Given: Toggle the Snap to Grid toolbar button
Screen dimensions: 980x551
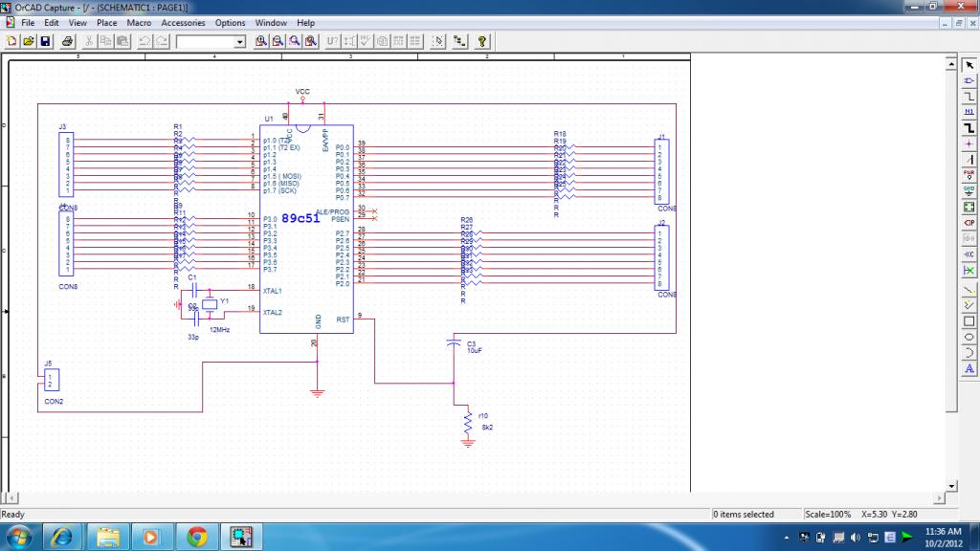Looking at the screenshot, I should (438, 41).
